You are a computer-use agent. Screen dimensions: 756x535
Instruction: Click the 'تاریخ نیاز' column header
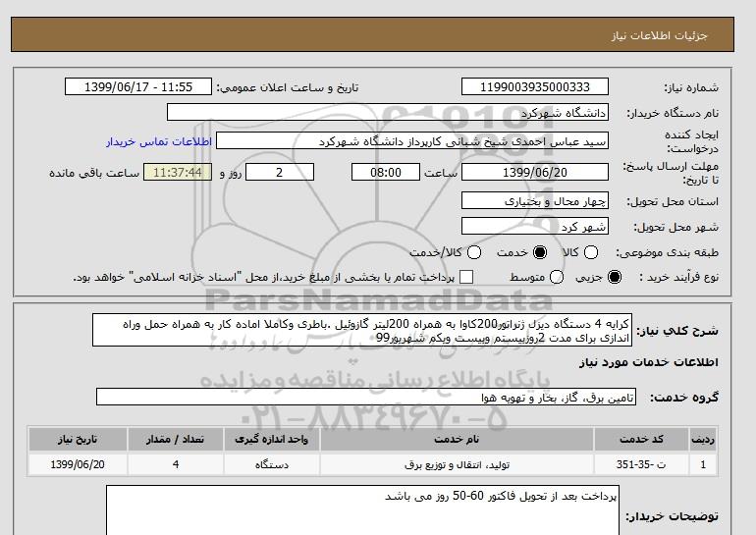click(78, 440)
